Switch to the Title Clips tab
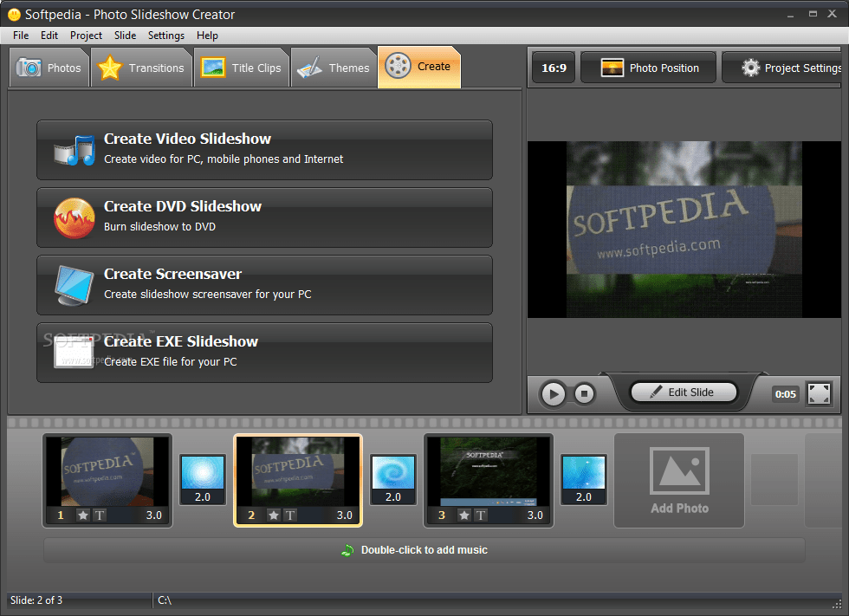The height and width of the screenshot is (616, 849). [x=242, y=68]
